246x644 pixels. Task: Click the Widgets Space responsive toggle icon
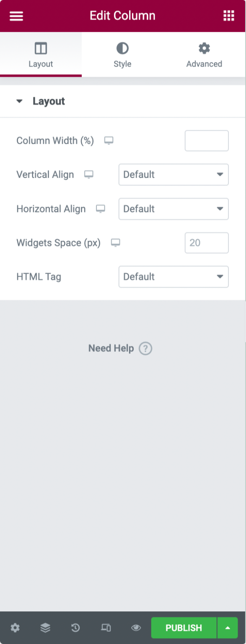(116, 243)
